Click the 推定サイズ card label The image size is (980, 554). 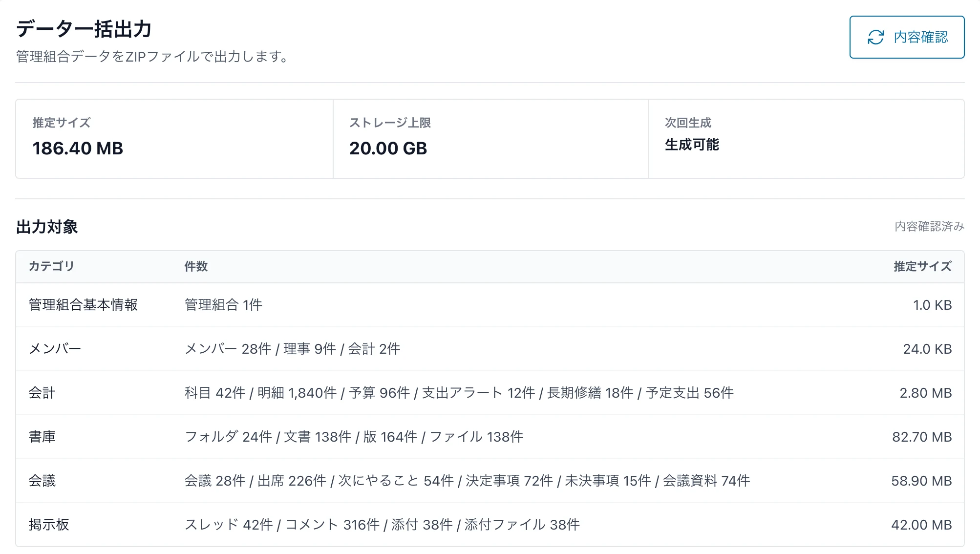(x=62, y=123)
